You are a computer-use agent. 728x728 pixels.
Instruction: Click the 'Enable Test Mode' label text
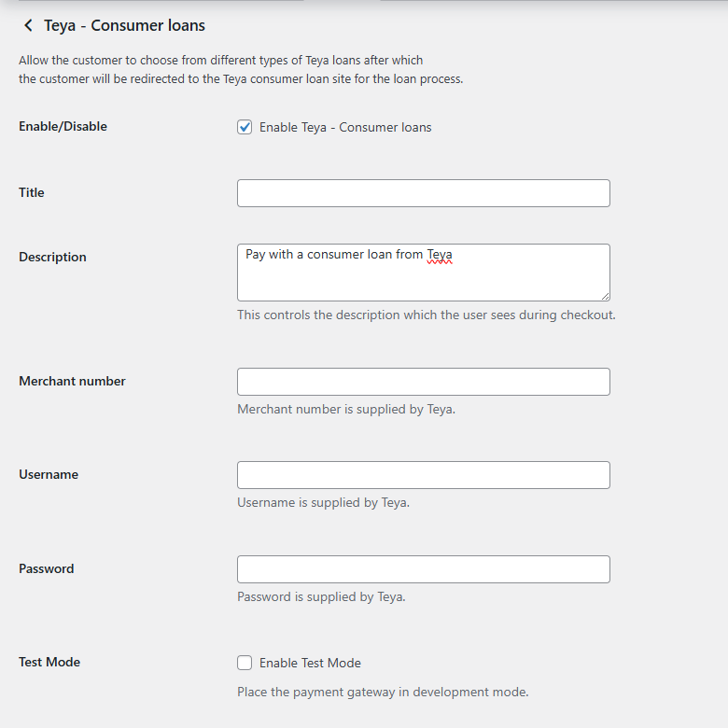click(x=310, y=663)
